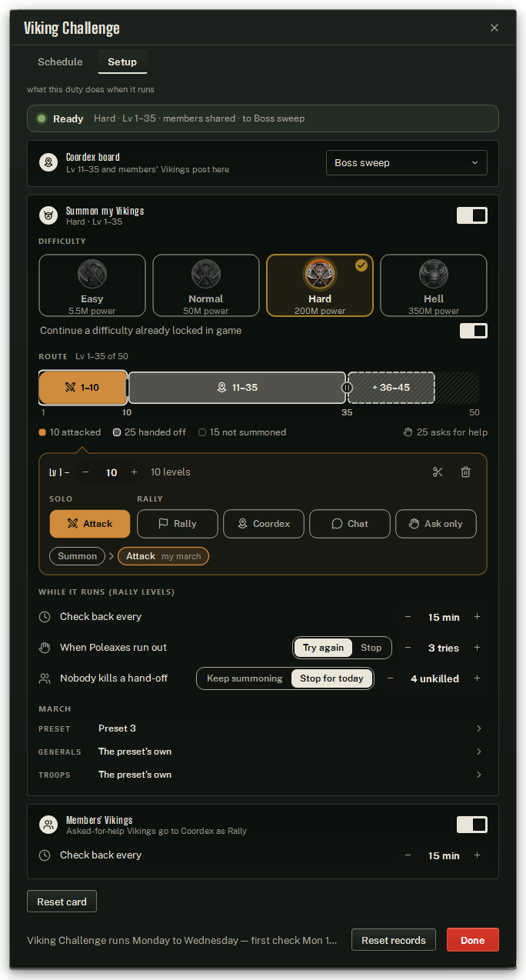Click the Members' Vikings people icon
Viewport: 526px width, 980px height.
(x=49, y=825)
